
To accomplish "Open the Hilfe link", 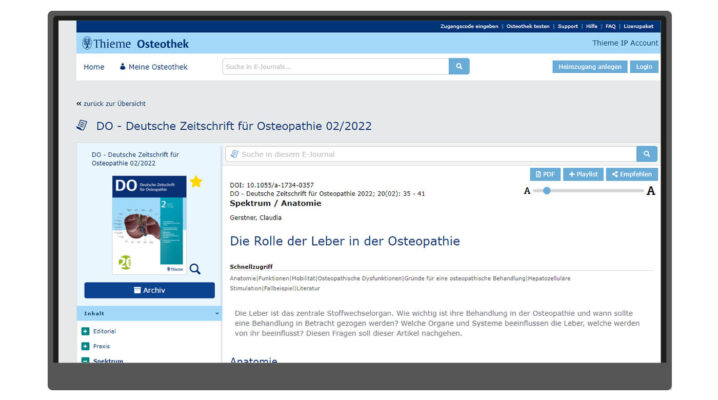I will (x=592, y=26).
